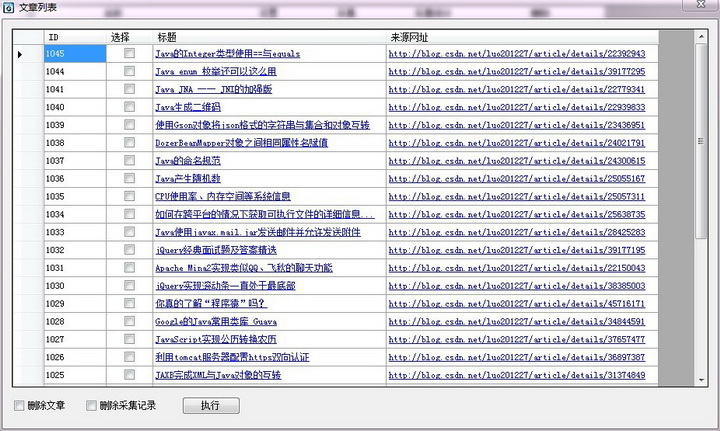This screenshot has width=720, height=431.
Task: Click the vertical scrollbar thumb
Action: [x=701, y=141]
